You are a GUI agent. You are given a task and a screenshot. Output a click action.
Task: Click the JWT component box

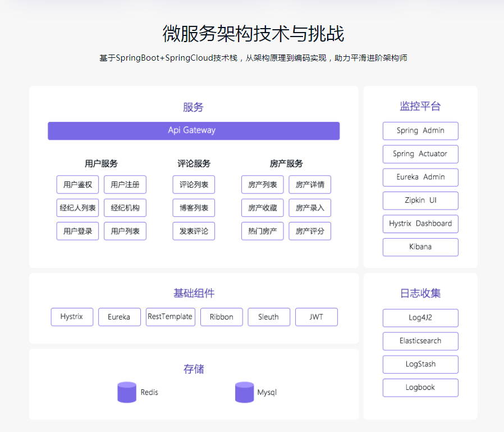pyautogui.click(x=317, y=317)
